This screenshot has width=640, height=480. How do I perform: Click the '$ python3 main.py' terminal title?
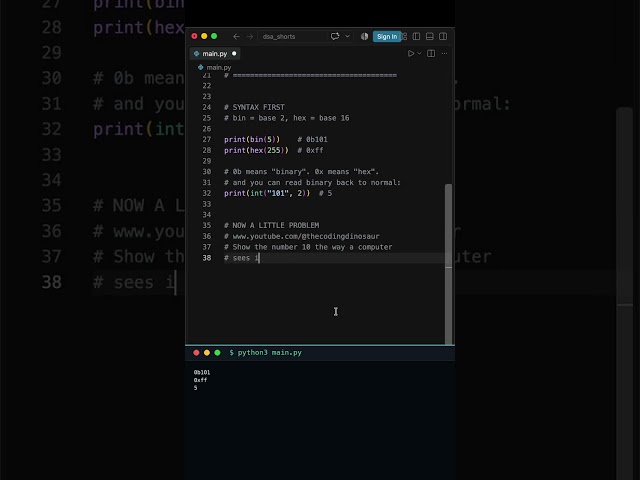265,353
